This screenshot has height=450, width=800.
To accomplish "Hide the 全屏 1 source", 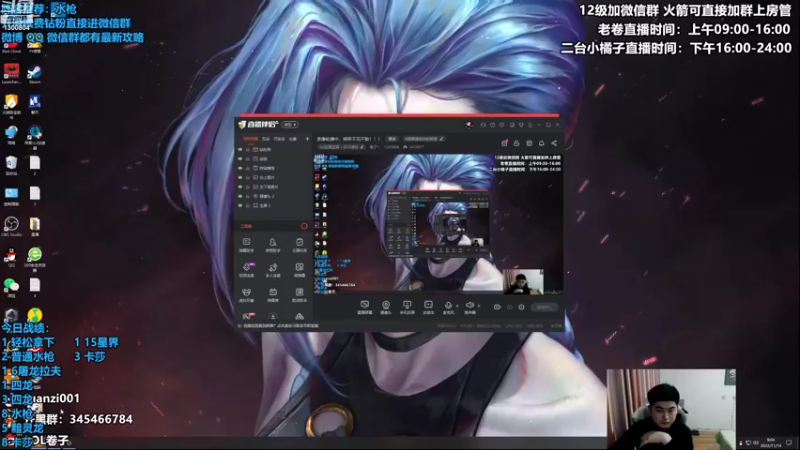I will [240, 205].
